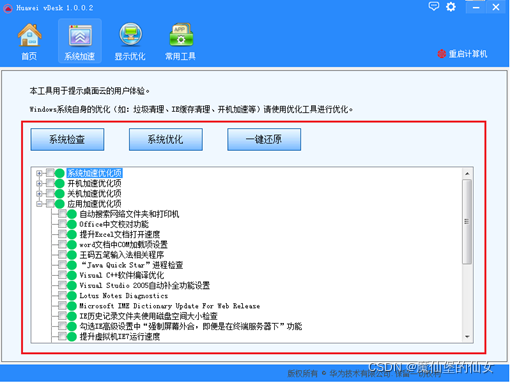510x383 pixels.
Task: Check the 开机加速优化项 checkbox
Action: pos(50,183)
